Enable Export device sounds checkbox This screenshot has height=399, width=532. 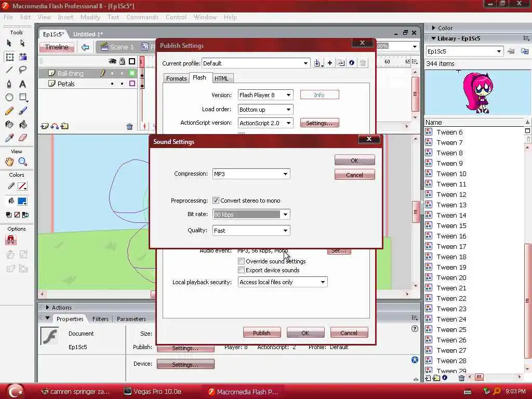tap(241, 270)
